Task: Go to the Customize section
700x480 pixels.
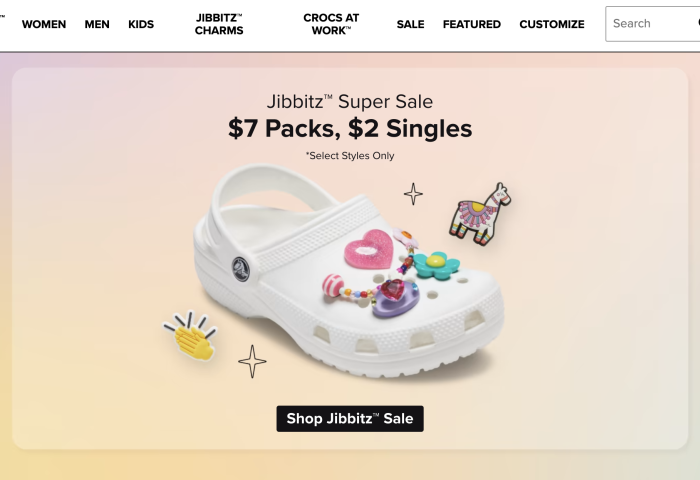Action: coord(552,24)
